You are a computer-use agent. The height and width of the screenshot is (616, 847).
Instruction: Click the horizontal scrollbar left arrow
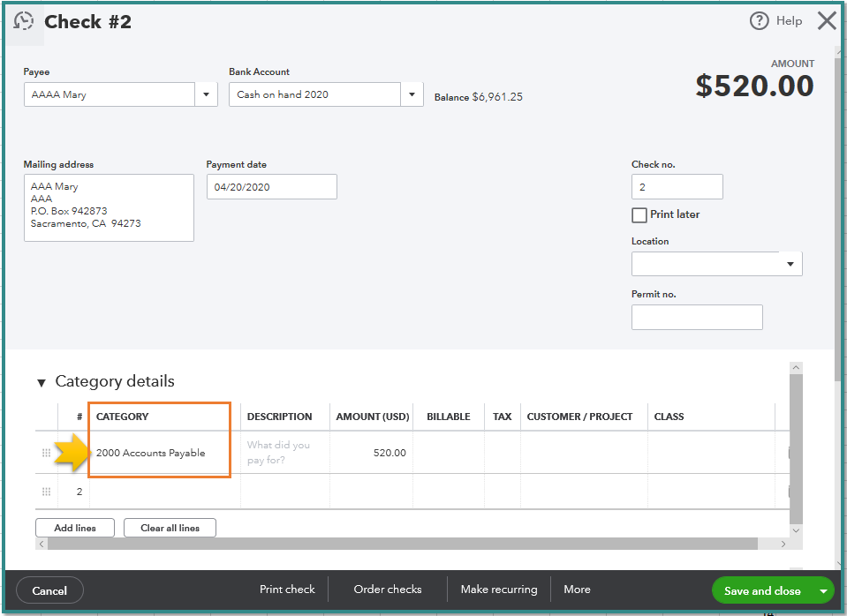[42, 544]
